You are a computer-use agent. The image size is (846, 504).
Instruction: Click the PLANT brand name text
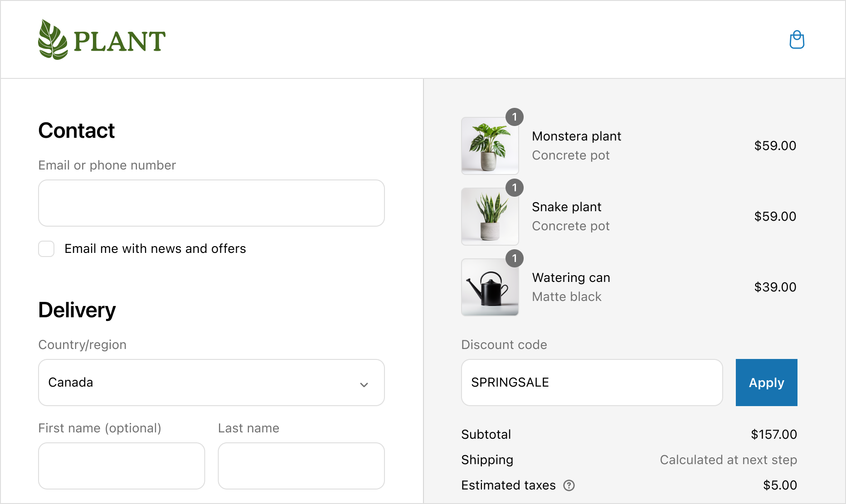click(120, 41)
